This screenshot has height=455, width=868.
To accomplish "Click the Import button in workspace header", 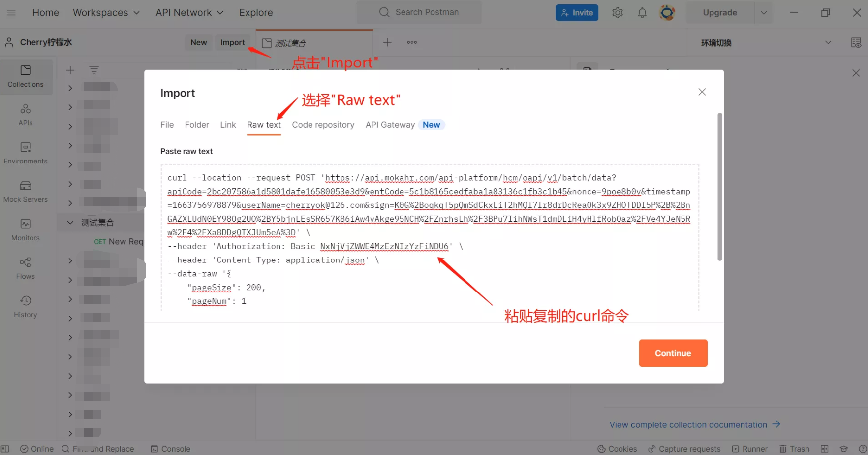I will tap(232, 42).
